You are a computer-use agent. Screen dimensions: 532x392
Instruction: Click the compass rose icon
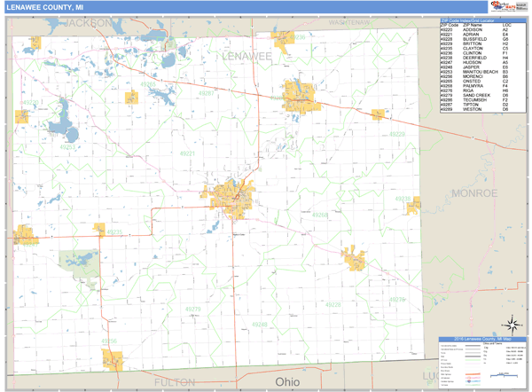(512, 324)
